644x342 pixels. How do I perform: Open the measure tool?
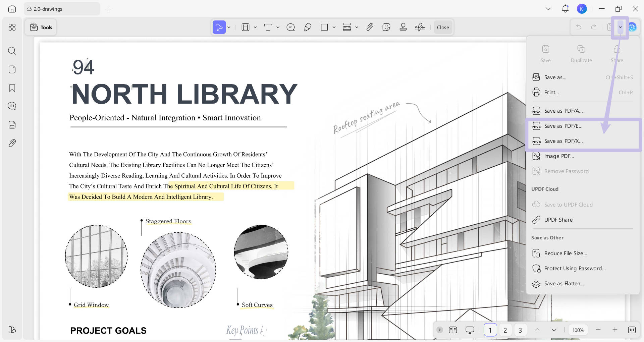(x=347, y=27)
